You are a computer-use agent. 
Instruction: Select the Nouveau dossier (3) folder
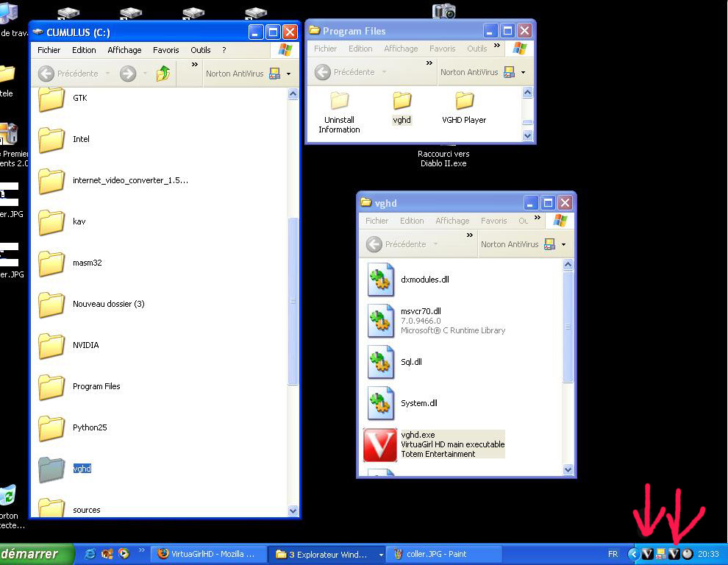click(91, 304)
